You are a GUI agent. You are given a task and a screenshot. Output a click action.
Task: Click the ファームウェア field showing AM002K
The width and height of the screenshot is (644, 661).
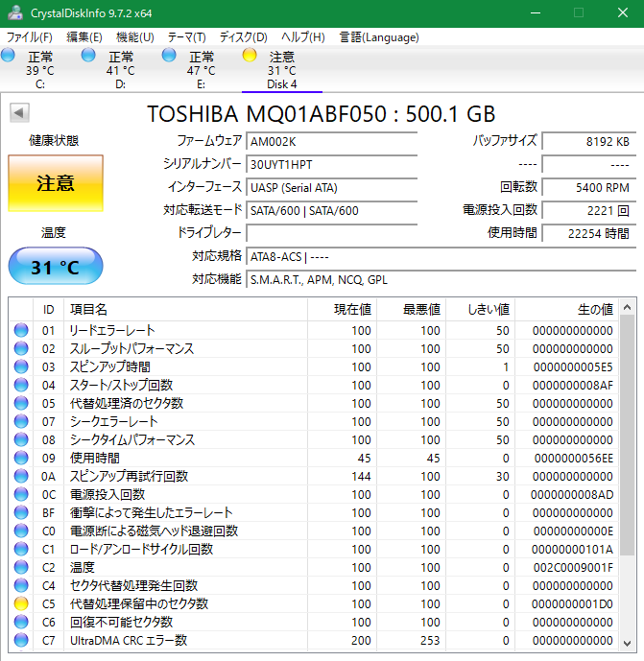332,141
